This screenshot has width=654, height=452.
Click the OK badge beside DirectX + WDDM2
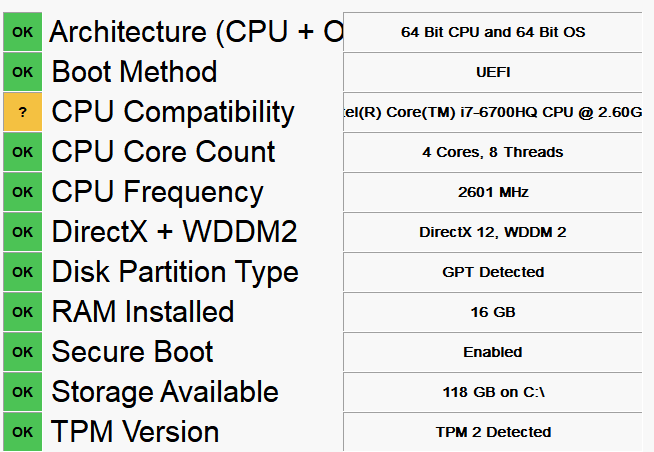click(23, 232)
